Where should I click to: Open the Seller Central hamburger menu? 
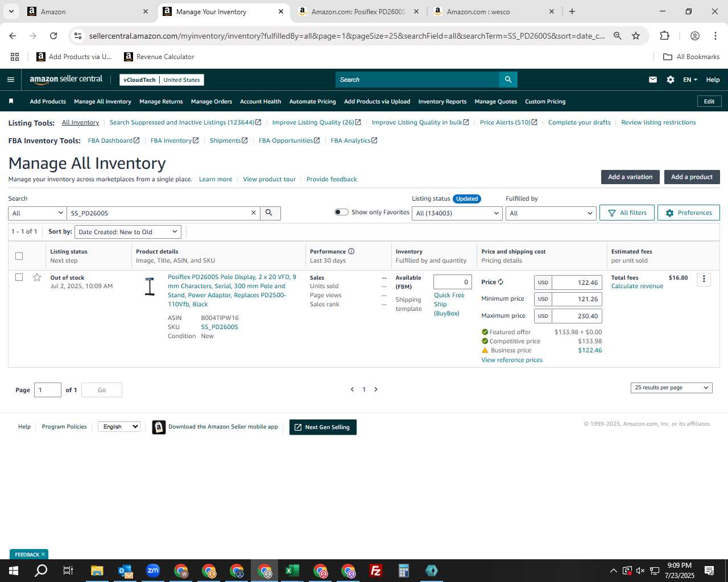point(10,80)
